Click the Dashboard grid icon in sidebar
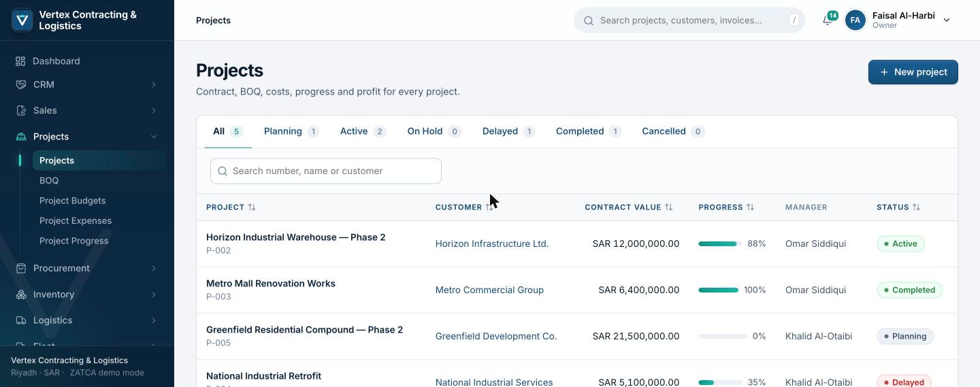The height and width of the screenshot is (387, 980). point(20,61)
